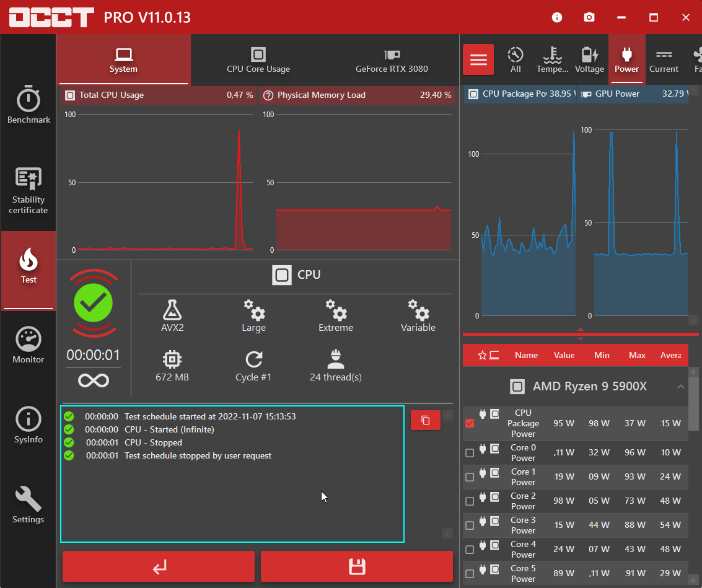This screenshot has width=702, height=588.
Task: Switch to the GeForce RTX 3080 tab
Action: pos(392,61)
